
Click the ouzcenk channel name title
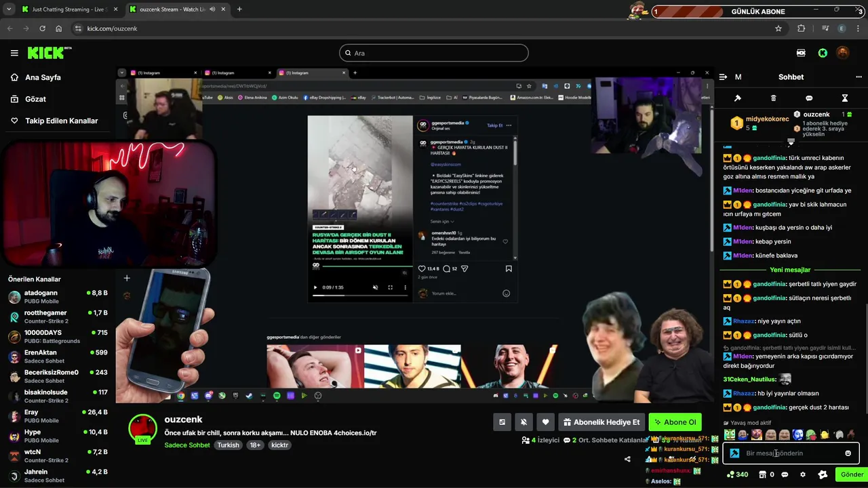click(x=183, y=420)
